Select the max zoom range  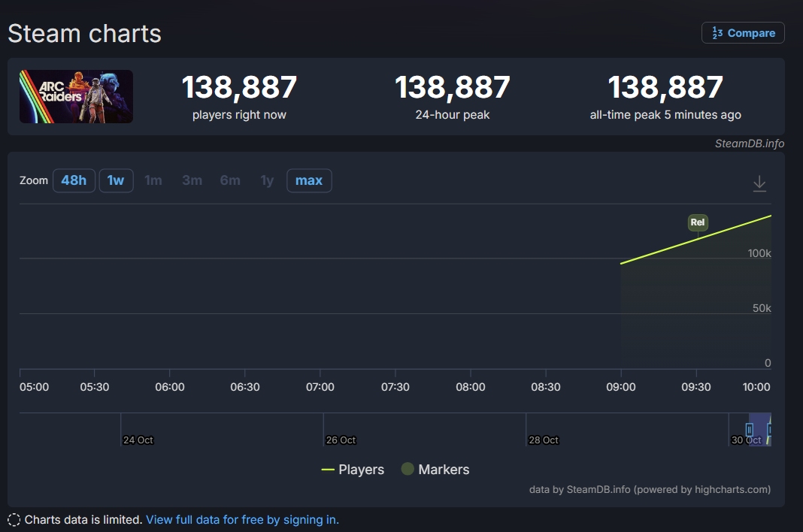[309, 180]
